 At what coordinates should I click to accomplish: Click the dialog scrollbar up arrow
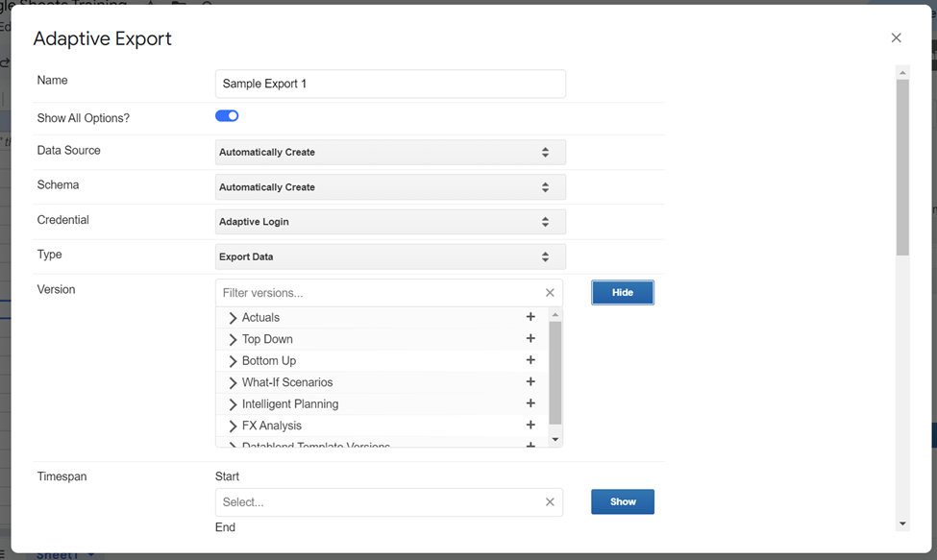[903, 73]
